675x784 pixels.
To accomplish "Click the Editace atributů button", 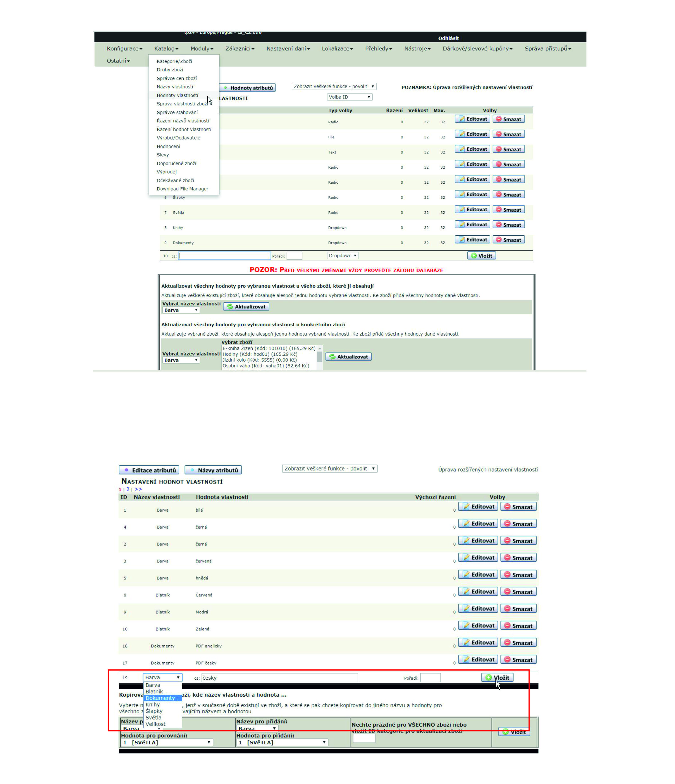I will click(149, 470).
